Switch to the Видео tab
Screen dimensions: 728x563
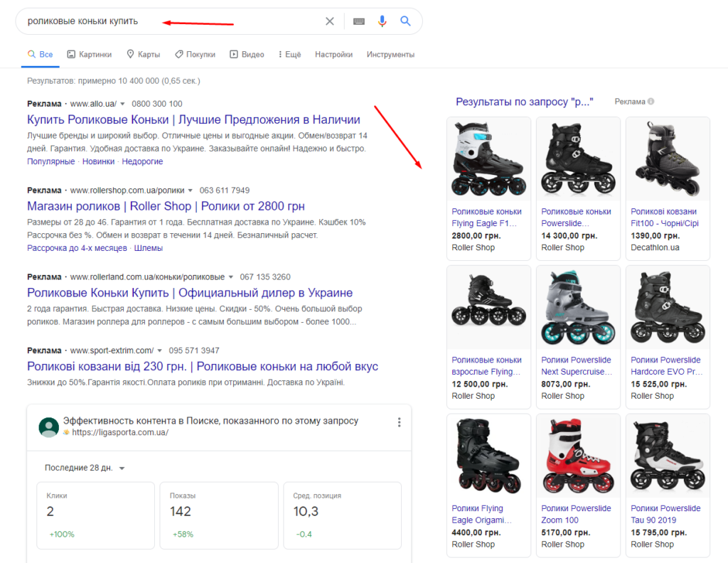246,54
